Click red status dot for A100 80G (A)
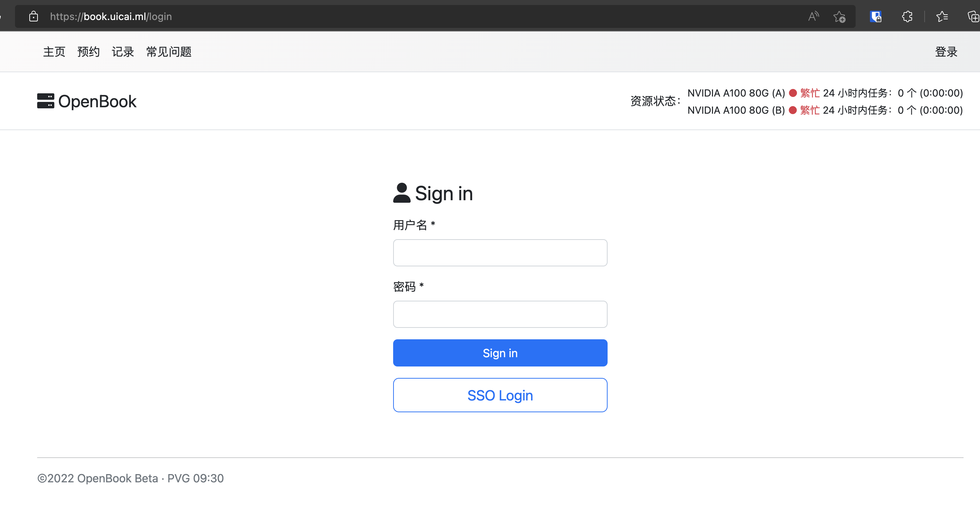 [x=793, y=93]
